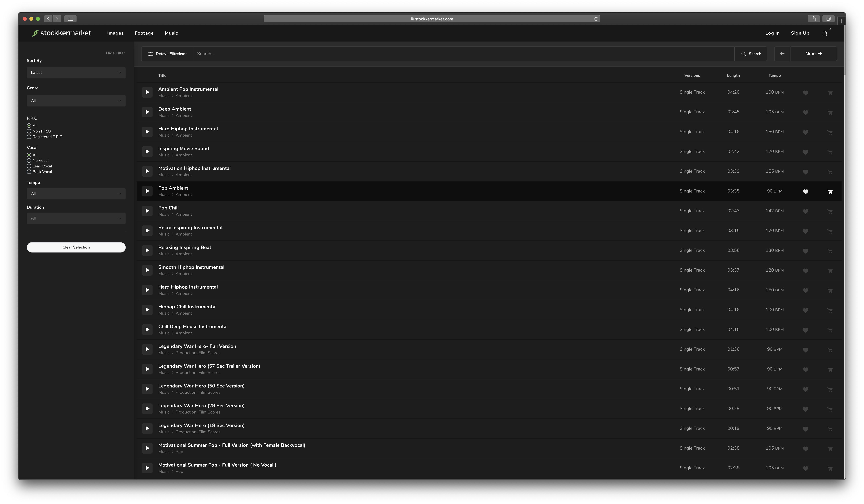864x504 pixels.
Task: Like the Inspiring Movie Sound track
Action: (x=805, y=152)
